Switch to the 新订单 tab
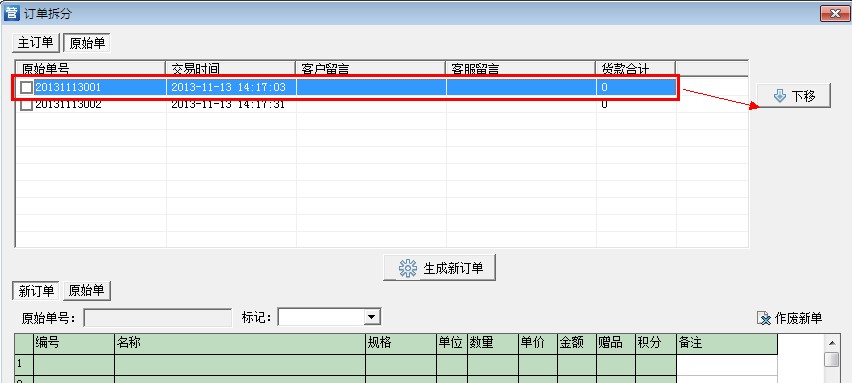The image size is (852, 383). (36, 291)
